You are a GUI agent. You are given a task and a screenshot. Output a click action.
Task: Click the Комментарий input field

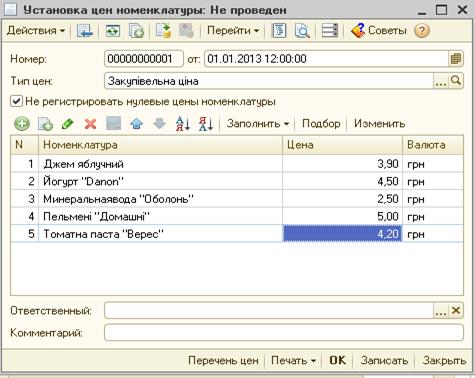[x=284, y=333]
